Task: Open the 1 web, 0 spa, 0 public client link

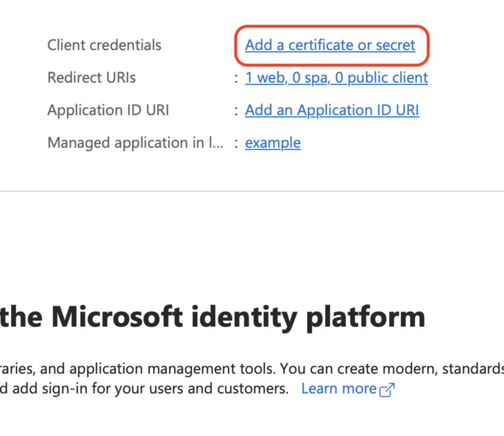Action: (x=336, y=78)
